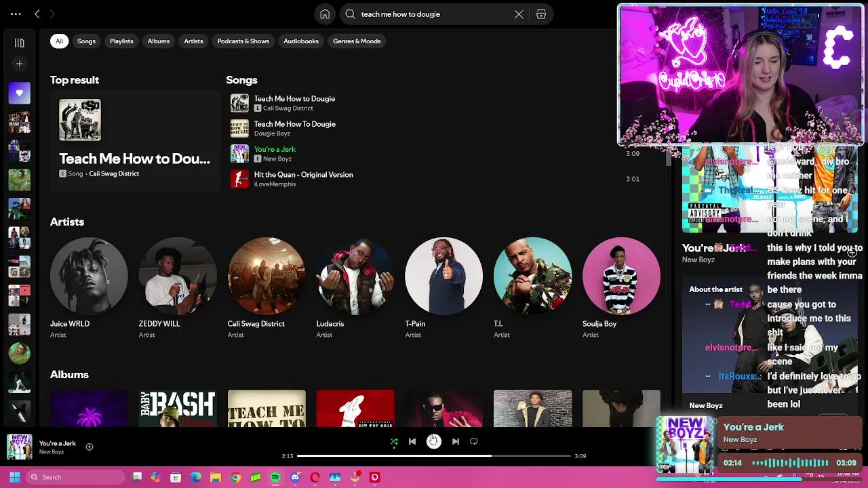
Task: Filter results by Songs
Action: [x=86, y=41]
